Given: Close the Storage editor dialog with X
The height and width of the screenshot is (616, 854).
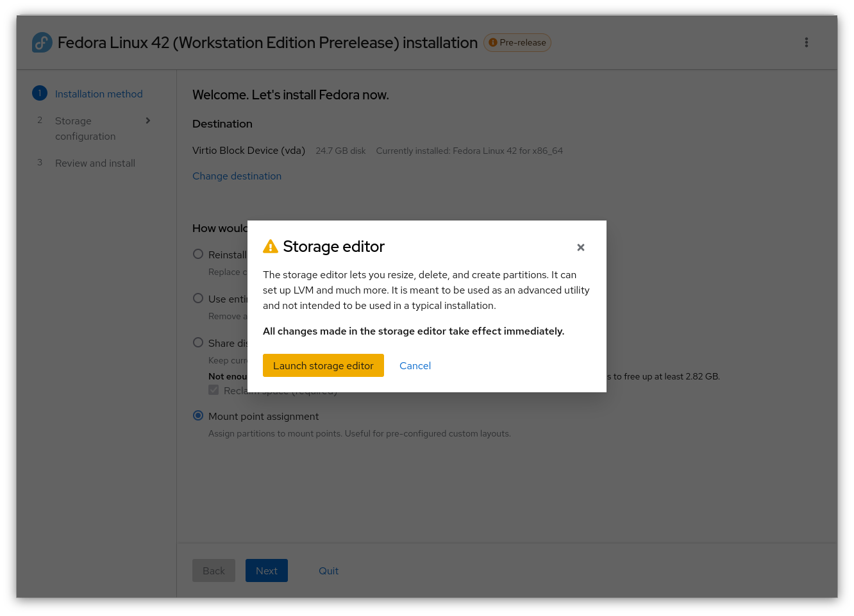Looking at the screenshot, I should coord(581,247).
